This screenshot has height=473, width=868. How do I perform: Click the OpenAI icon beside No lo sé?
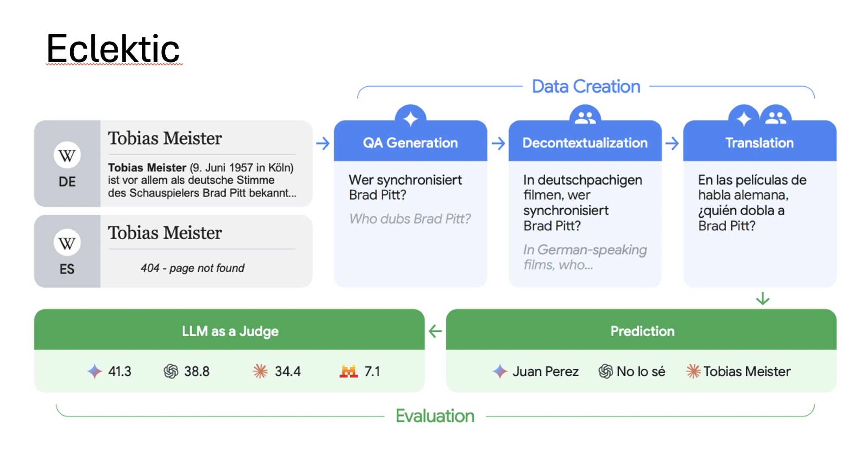(x=605, y=371)
